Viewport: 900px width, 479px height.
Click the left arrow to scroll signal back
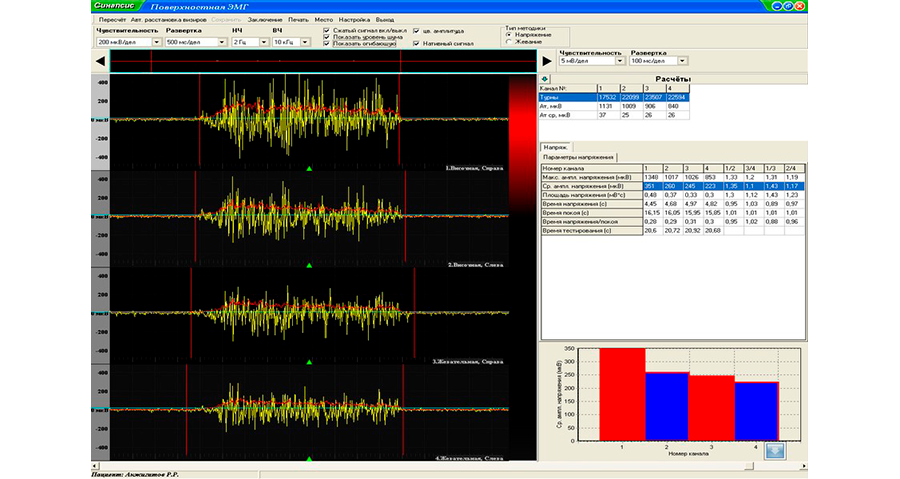pos(101,62)
